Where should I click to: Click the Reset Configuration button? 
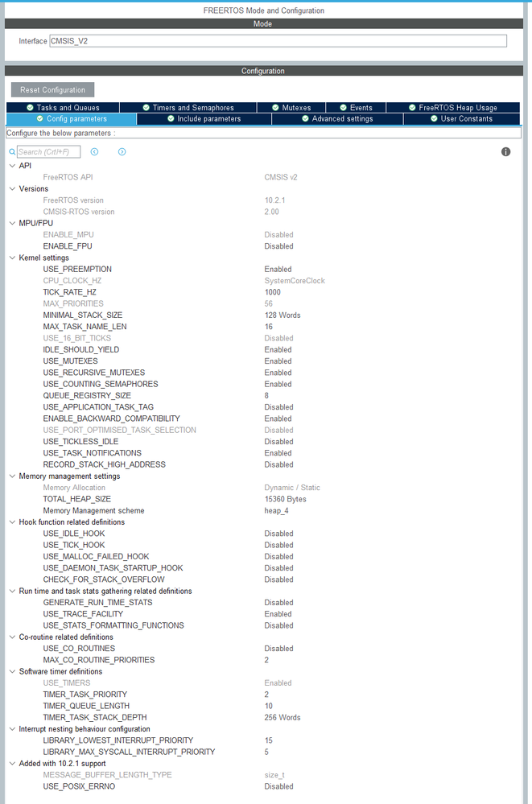[53, 89]
